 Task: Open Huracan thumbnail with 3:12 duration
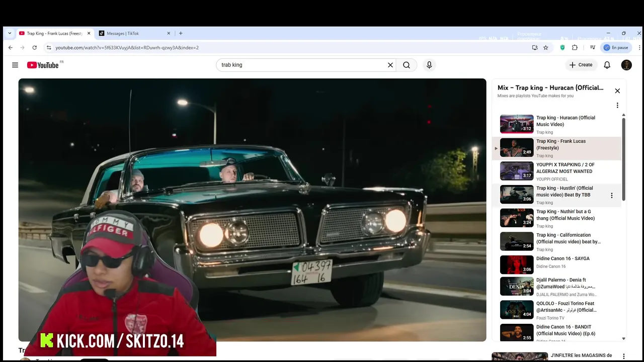pyautogui.click(x=517, y=124)
